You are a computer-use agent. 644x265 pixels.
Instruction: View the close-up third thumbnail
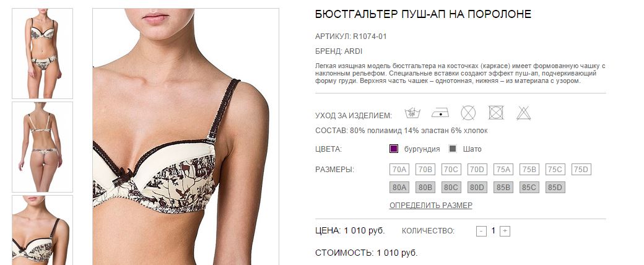pyautogui.click(x=42, y=230)
